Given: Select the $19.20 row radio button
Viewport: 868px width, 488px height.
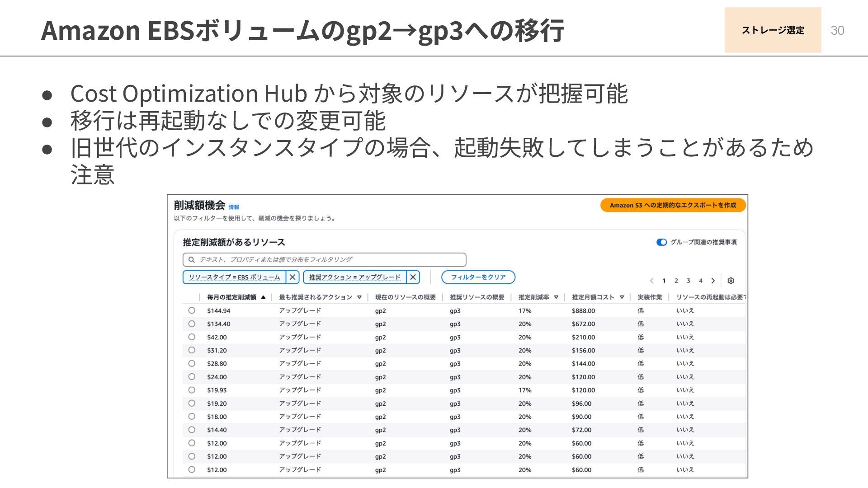Looking at the screenshot, I should click(192, 403).
